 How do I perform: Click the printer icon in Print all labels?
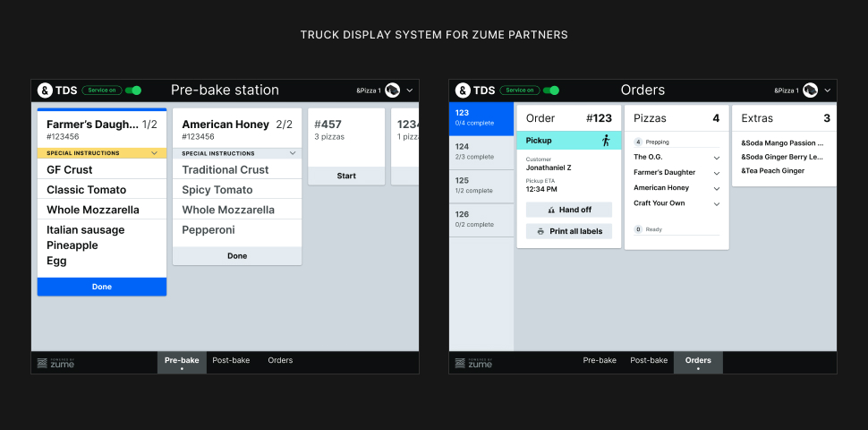click(x=540, y=231)
